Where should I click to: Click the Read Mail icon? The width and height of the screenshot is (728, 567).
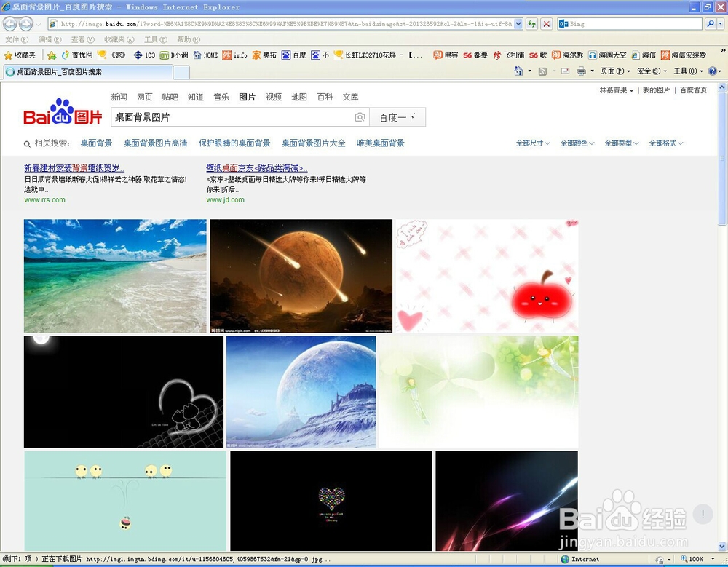point(565,71)
